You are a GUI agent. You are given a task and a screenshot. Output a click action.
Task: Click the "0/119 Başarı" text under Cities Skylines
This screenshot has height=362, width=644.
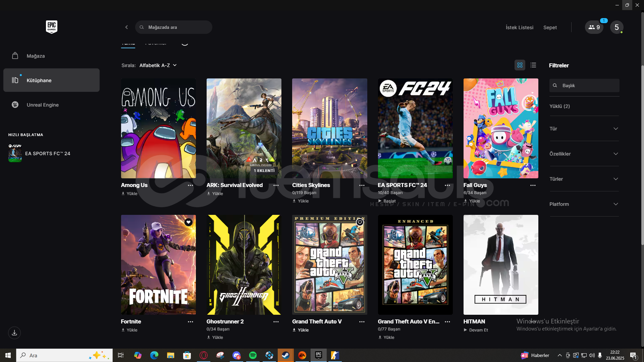tap(304, 193)
